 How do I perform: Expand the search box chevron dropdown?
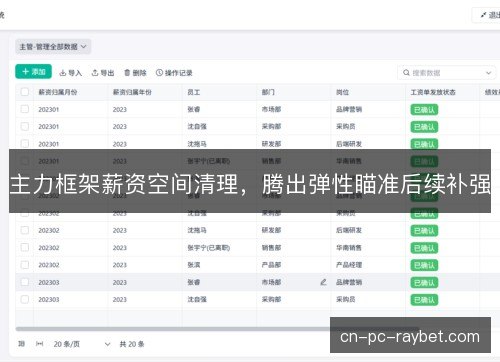[x=488, y=73]
